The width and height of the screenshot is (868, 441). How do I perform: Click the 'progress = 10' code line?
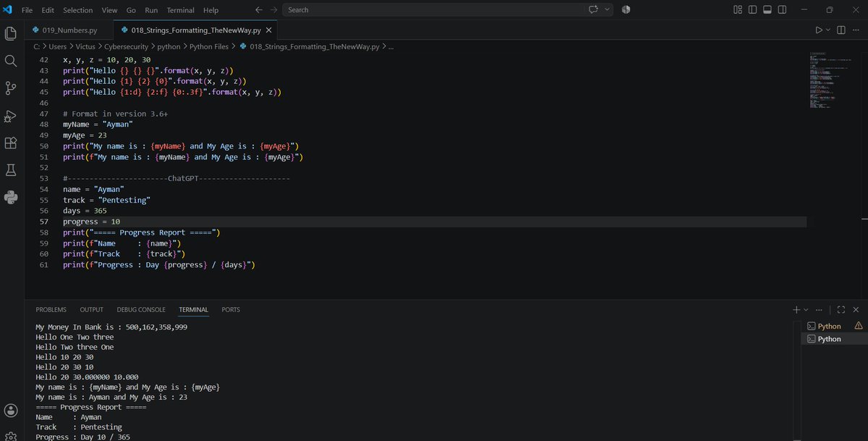[x=91, y=222]
